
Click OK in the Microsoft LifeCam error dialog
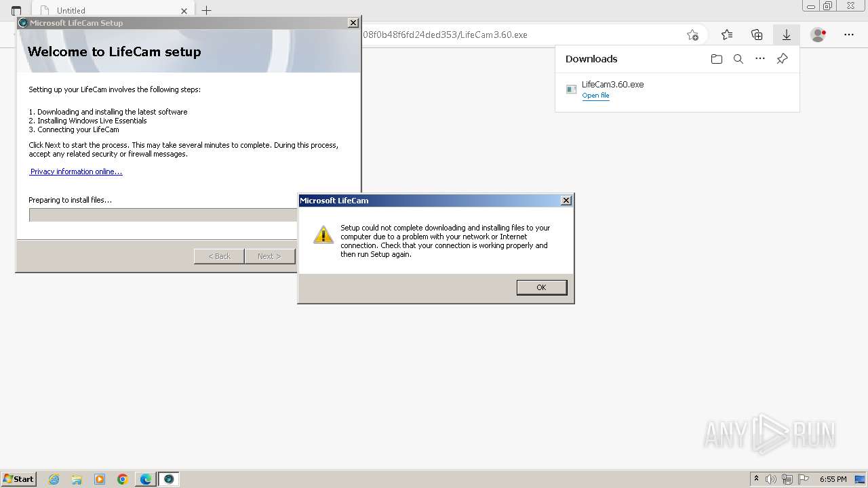click(541, 287)
